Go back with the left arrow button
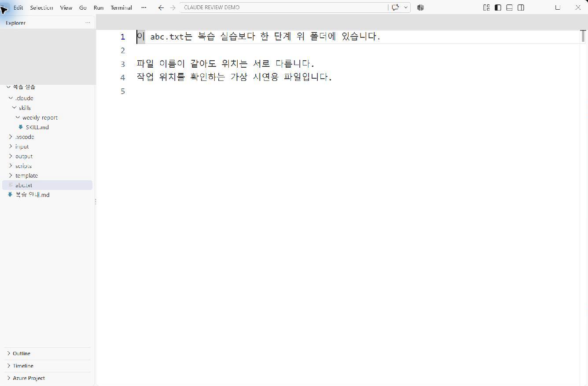 pyautogui.click(x=161, y=7)
